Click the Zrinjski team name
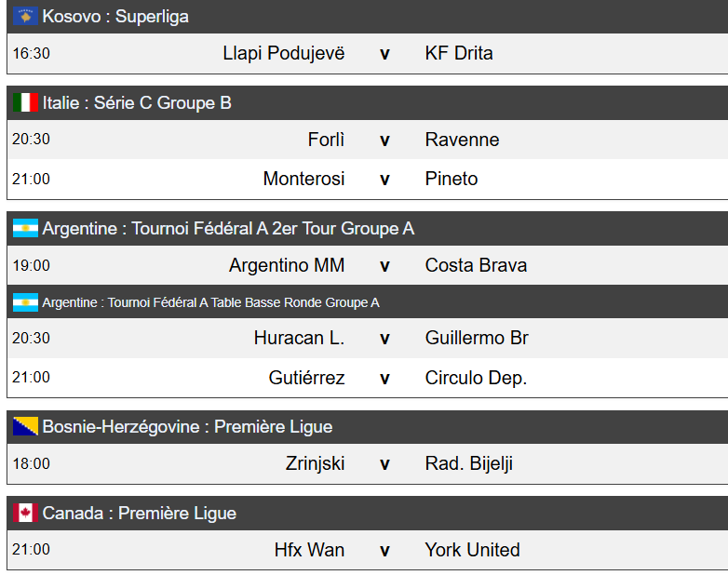Image resolution: width=728 pixels, height=575 pixels. pos(315,464)
